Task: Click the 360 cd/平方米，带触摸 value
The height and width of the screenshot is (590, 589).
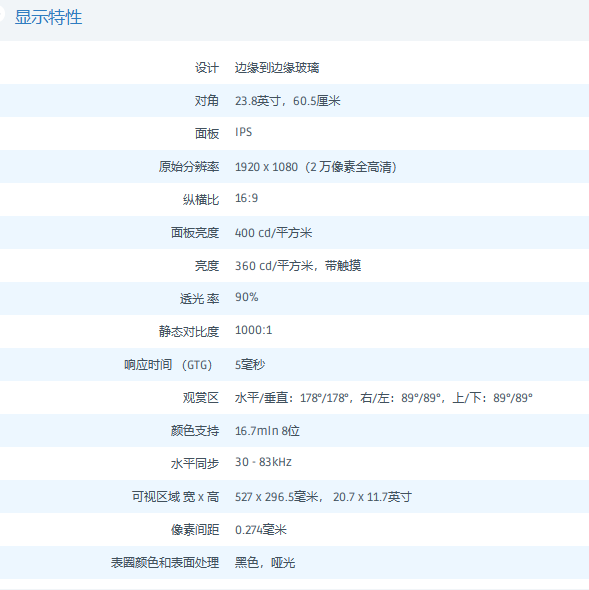Action: [x=298, y=266]
